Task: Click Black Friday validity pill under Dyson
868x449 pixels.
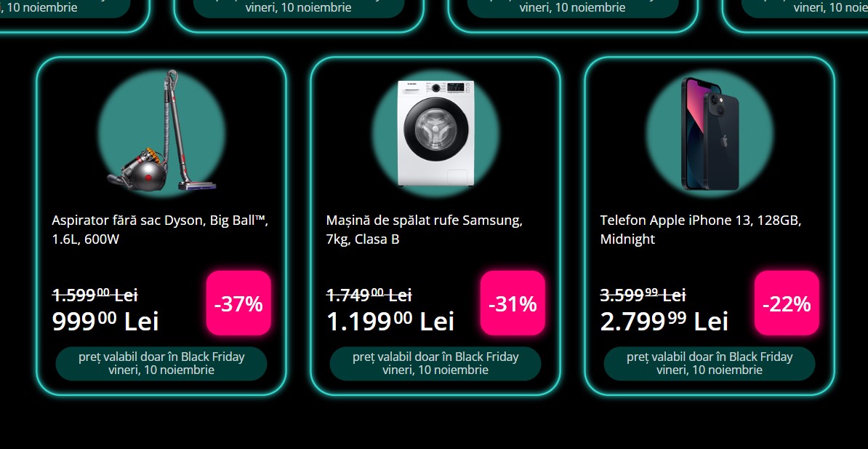Action: point(161,364)
